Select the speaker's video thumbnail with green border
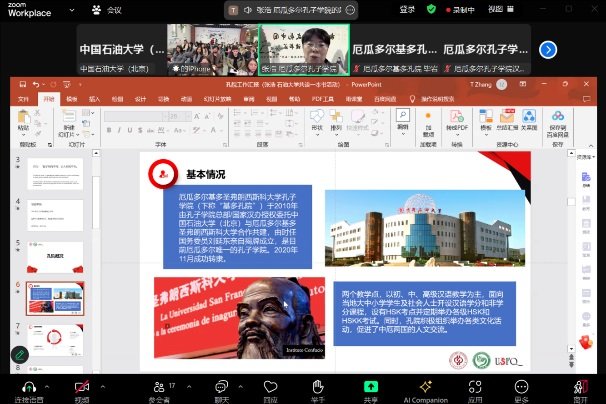The image size is (606, 404). point(304,49)
